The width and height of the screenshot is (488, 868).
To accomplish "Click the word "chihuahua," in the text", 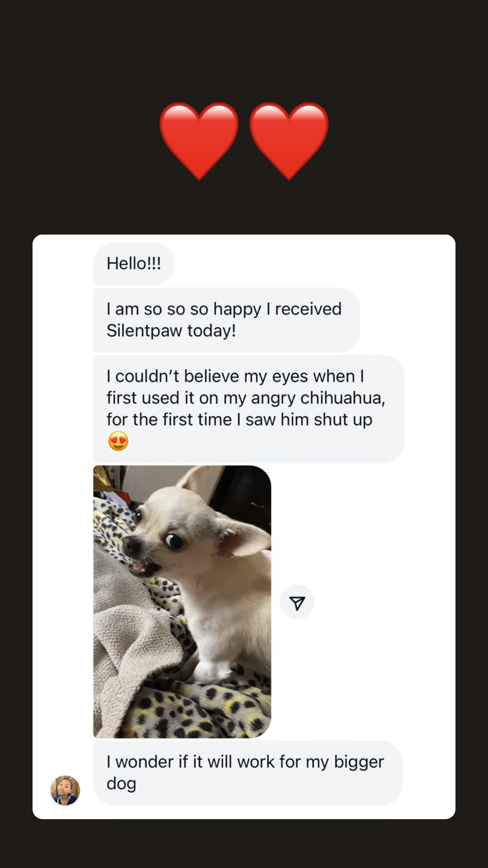I will pos(343,398).
